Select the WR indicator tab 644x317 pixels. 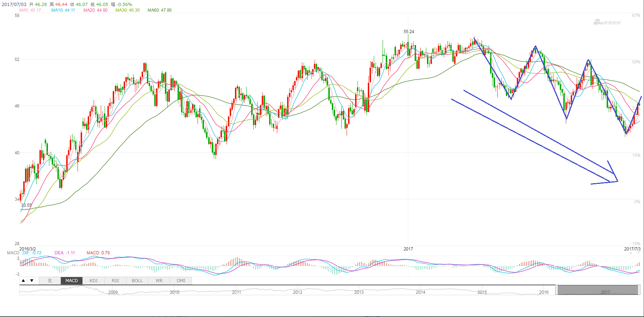[x=159, y=281]
